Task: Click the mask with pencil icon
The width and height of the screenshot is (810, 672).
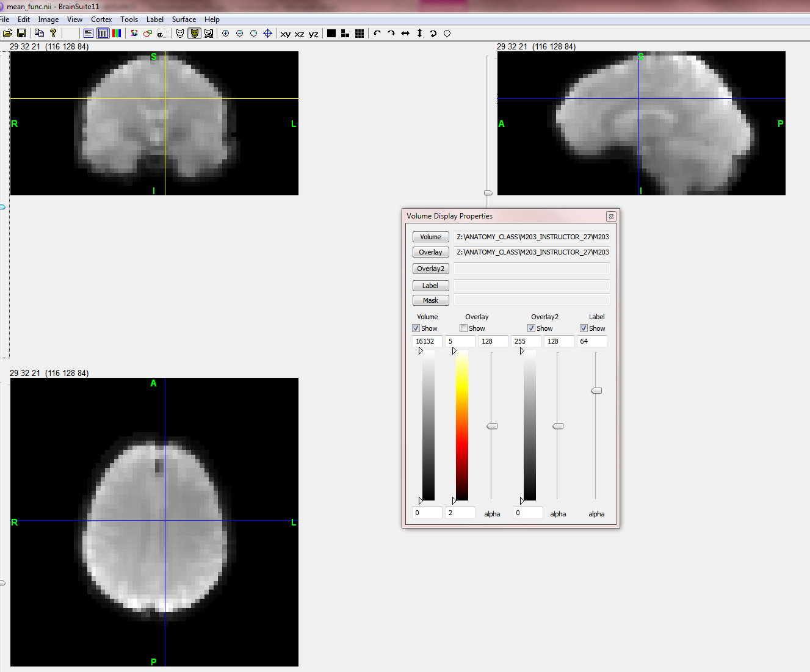Action: tap(209, 33)
